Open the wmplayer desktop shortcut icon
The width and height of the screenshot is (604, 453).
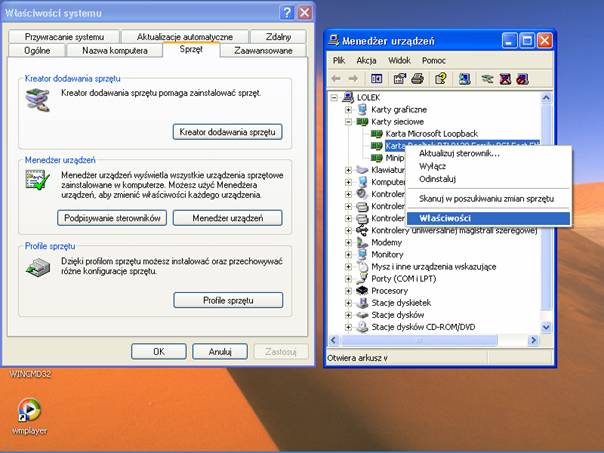click(x=29, y=409)
